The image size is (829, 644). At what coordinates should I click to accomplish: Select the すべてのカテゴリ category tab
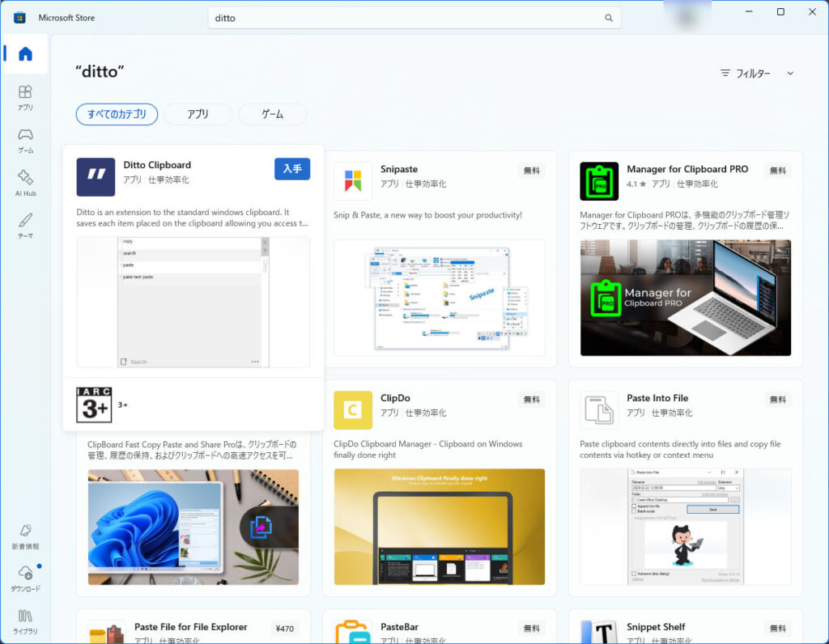(x=117, y=114)
